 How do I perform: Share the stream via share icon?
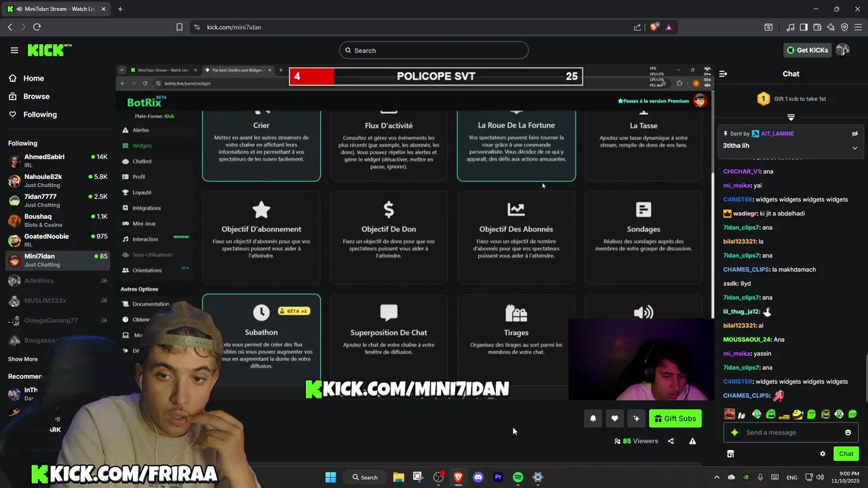671,441
